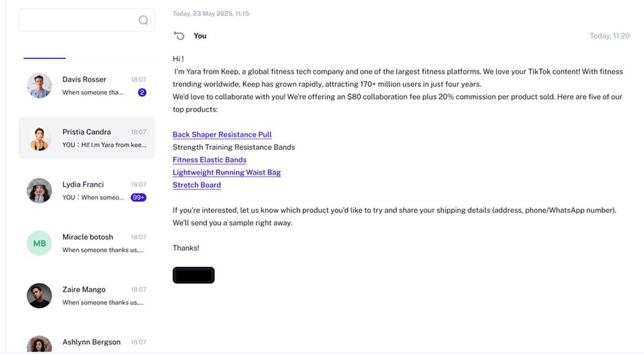
Task: Open the Back Shaper Resistance Pull link
Action: [222, 134]
